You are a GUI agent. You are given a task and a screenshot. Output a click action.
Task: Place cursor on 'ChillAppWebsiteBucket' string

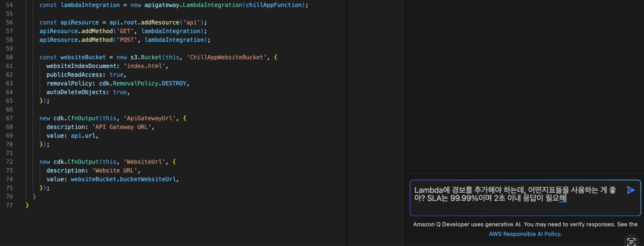tap(227, 57)
